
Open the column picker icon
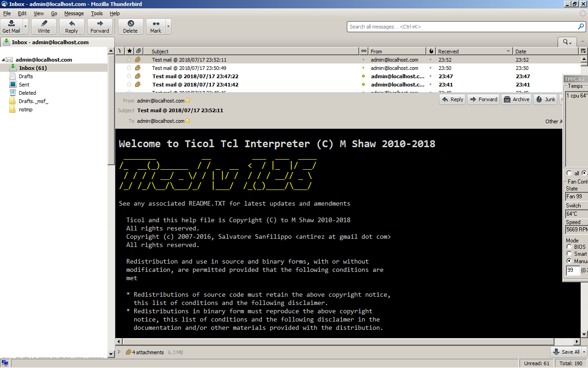pos(583,51)
